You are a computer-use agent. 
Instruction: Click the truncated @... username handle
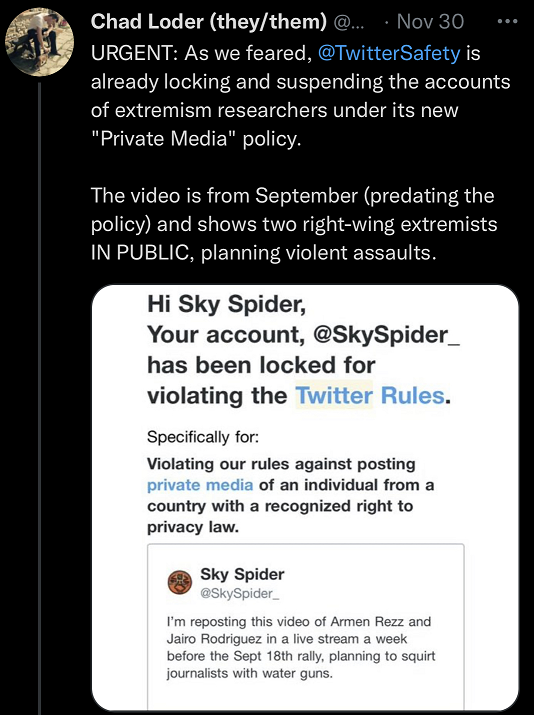coord(349,22)
